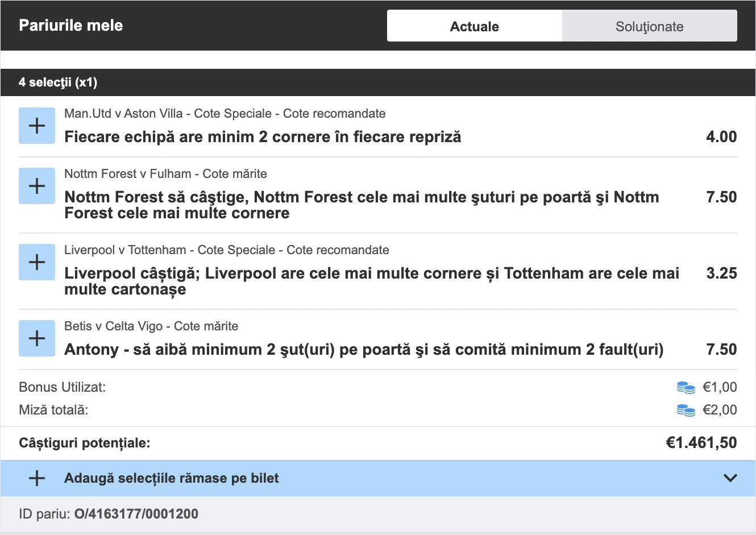The width and height of the screenshot is (756, 535).
Task: Click the plus icon for Betis v Celta Vigo
Action: 36,338
